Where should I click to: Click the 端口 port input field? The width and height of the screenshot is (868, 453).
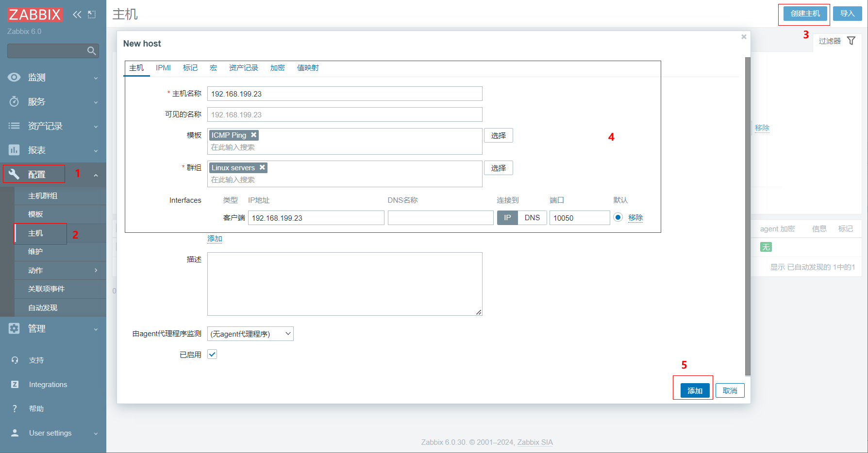(580, 218)
